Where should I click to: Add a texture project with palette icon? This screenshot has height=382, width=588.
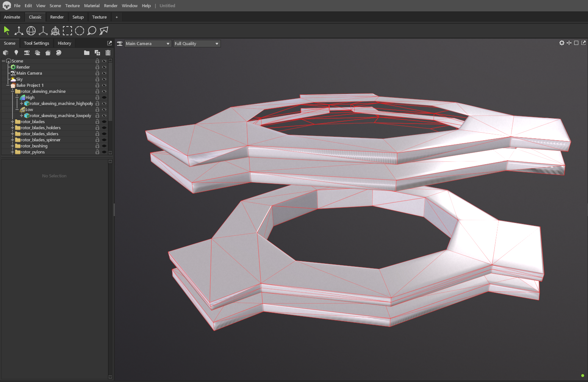pos(59,53)
